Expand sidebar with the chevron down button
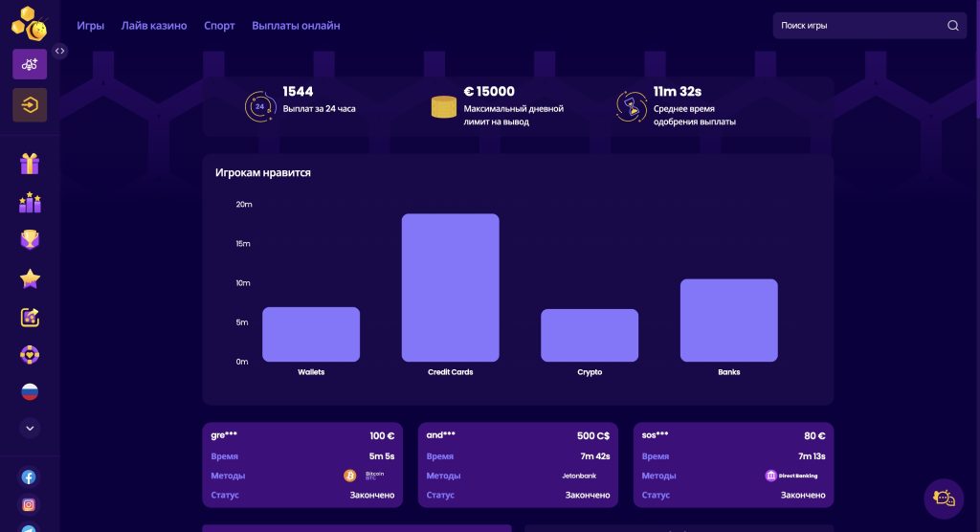Screen dimensions: 980x532 30,429
